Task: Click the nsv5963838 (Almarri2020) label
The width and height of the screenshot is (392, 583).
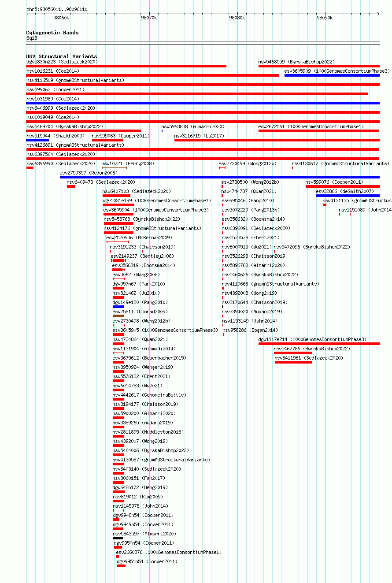Action: [193, 127]
